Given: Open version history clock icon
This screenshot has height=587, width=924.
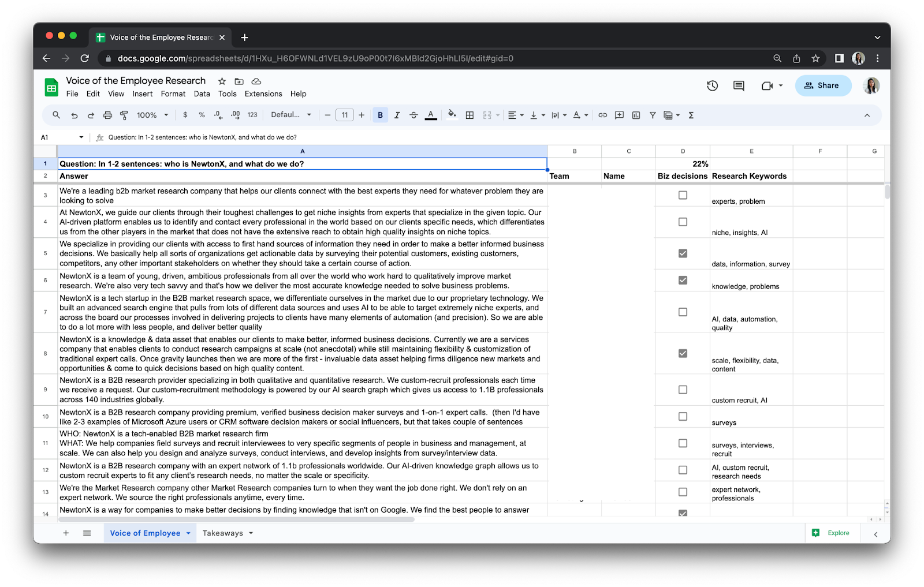Looking at the screenshot, I should click(x=712, y=85).
